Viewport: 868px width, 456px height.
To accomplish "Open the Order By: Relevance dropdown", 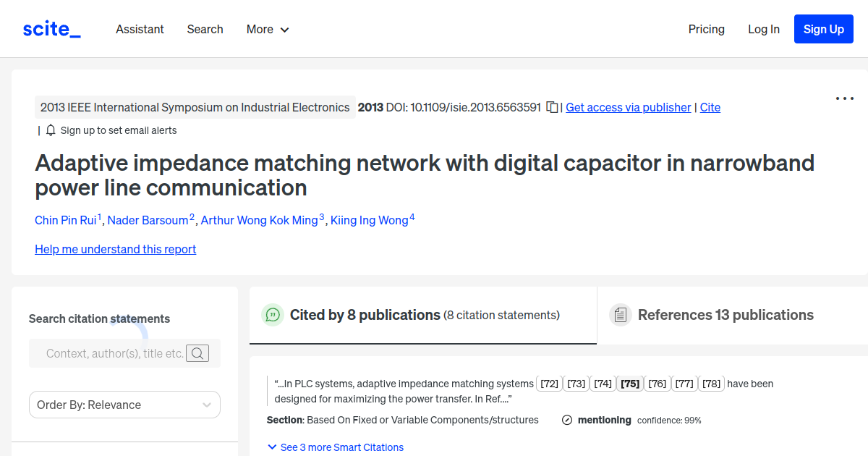I will (124, 405).
